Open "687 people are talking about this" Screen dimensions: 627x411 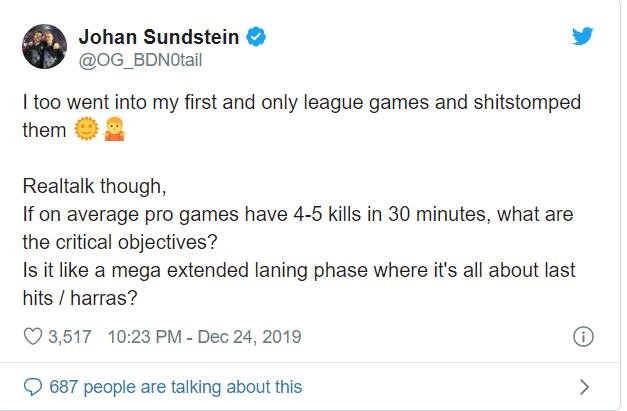(x=175, y=386)
